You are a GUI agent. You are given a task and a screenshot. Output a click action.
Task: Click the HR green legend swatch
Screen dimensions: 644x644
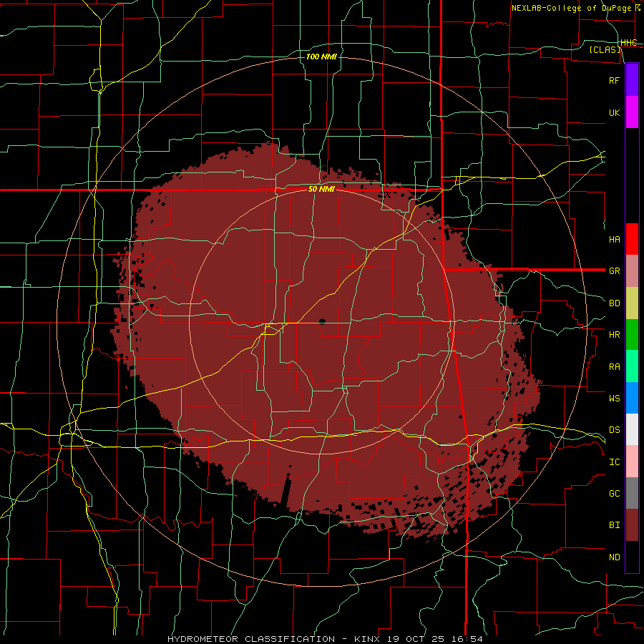pyautogui.click(x=632, y=334)
